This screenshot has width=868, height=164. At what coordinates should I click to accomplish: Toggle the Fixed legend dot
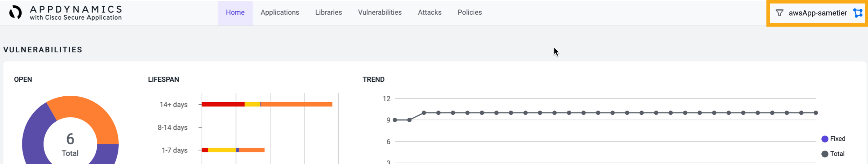pyautogui.click(x=825, y=139)
